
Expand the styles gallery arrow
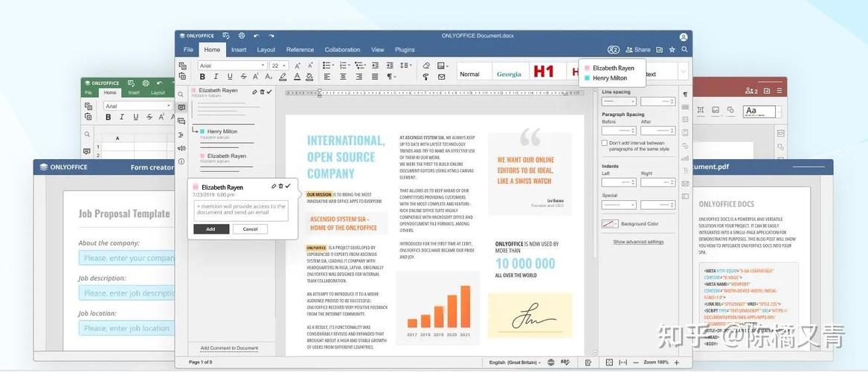[x=684, y=71]
